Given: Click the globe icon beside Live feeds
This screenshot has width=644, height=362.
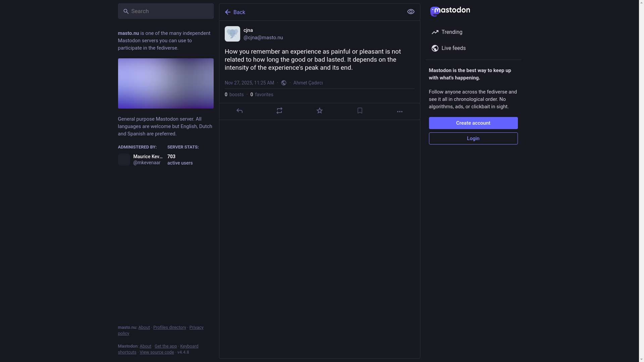Looking at the screenshot, I should click(435, 48).
